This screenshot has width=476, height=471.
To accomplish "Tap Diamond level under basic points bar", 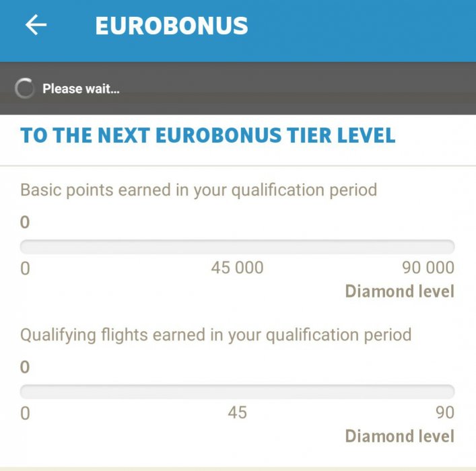I will coord(399,291).
